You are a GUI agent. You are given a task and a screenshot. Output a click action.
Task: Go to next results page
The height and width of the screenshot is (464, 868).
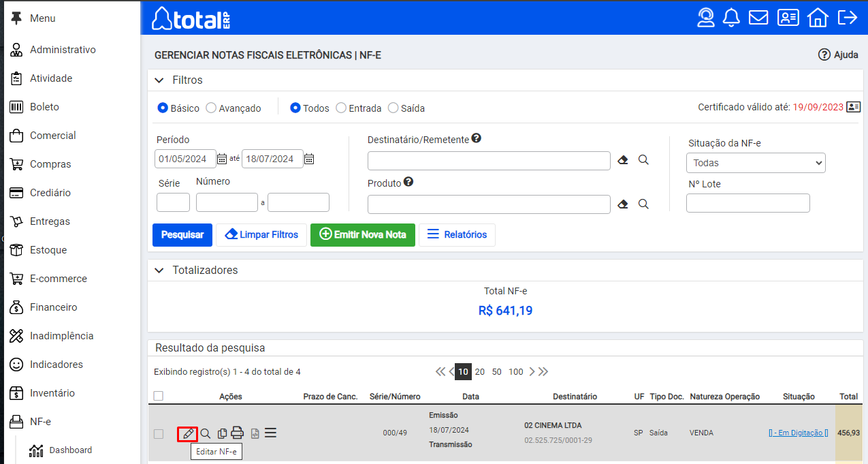[532, 372]
